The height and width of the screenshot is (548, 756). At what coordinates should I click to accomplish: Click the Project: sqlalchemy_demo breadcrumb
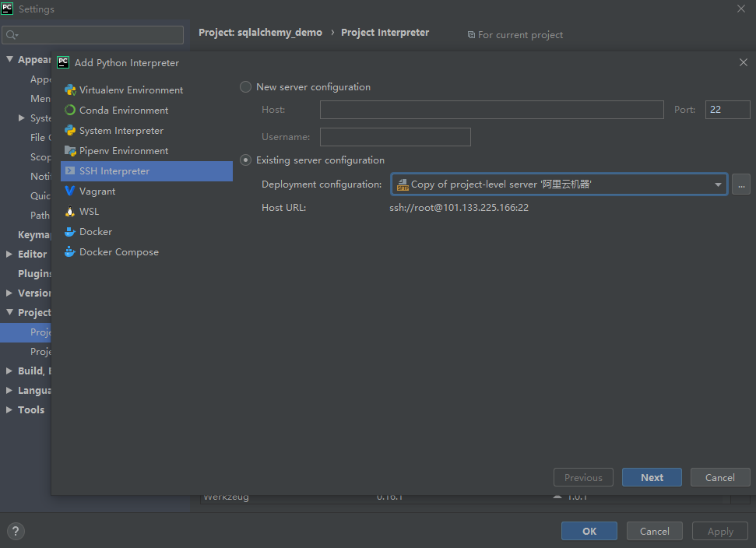[260, 32]
